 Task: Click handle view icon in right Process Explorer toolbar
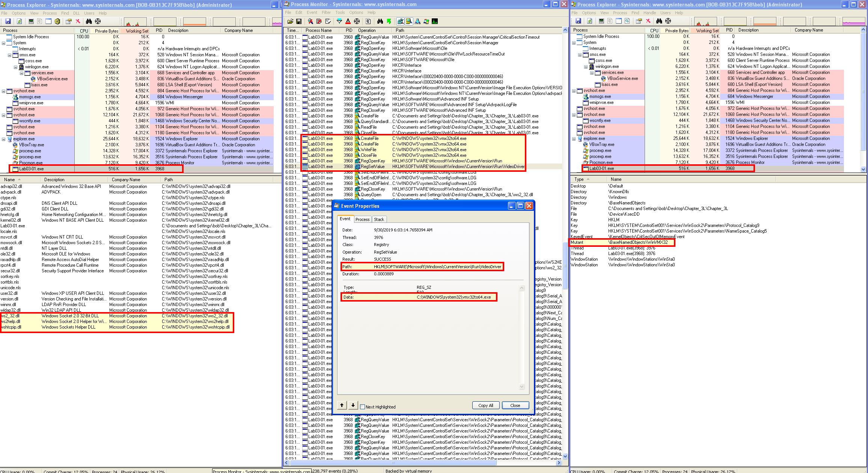627,21
